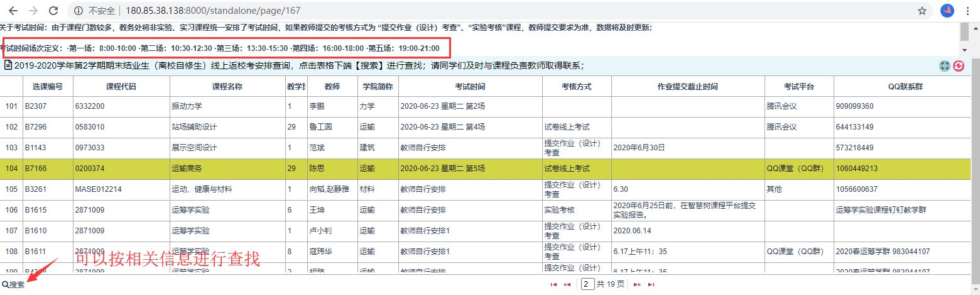The image size is (980, 295).
Task: Click selection number B1615
Action: tap(36, 210)
